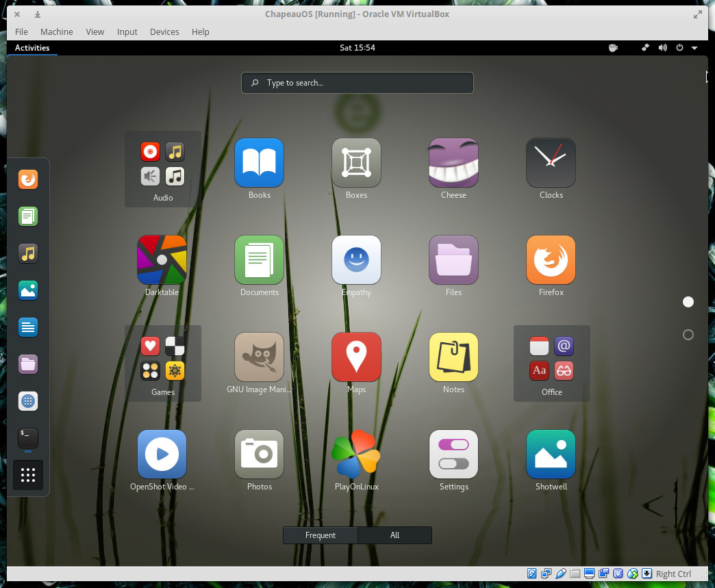Open the Clocks app

coord(551,163)
